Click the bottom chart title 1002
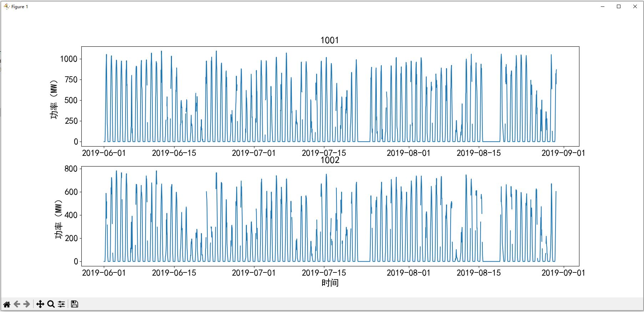The height and width of the screenshot is (312, 644). coord(330,160)
